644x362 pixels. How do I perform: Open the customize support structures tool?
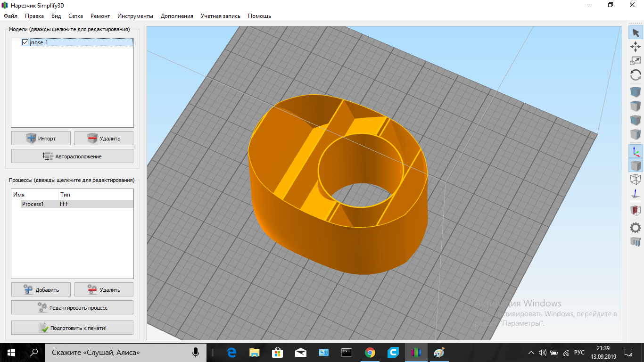(x=636, y=242)
